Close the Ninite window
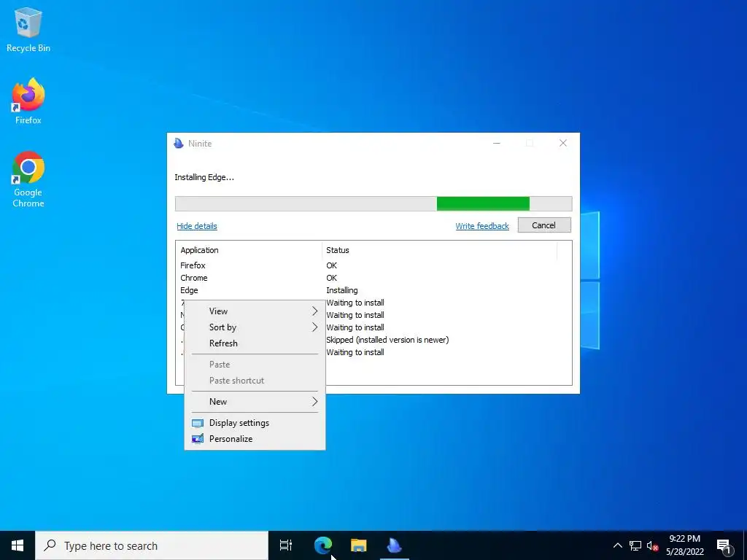The height and width of the screenshot is (560, 747). click(x=563, y=143)
